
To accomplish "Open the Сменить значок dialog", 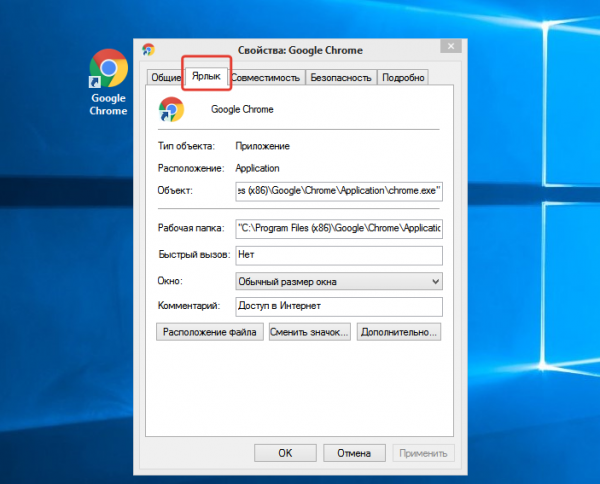I will pos(310,332).
